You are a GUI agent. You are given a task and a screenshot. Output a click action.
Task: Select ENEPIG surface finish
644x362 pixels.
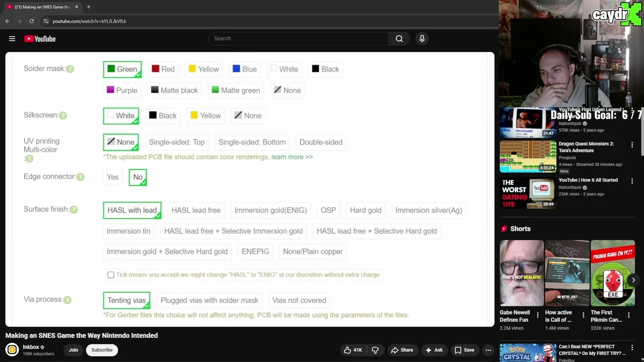[255, 251]
